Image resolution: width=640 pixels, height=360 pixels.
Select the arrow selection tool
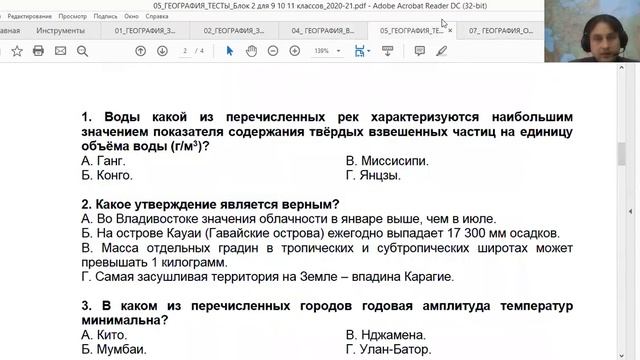[229, 51]
